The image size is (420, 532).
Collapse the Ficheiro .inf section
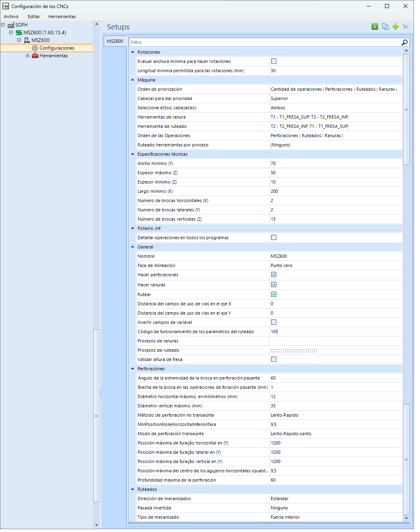[x=132, y=228]
